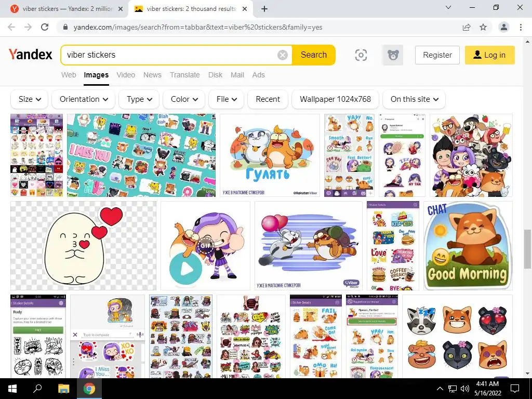
Task: Open the taskbar clock showing 4:41 AM
Action: 487,389
